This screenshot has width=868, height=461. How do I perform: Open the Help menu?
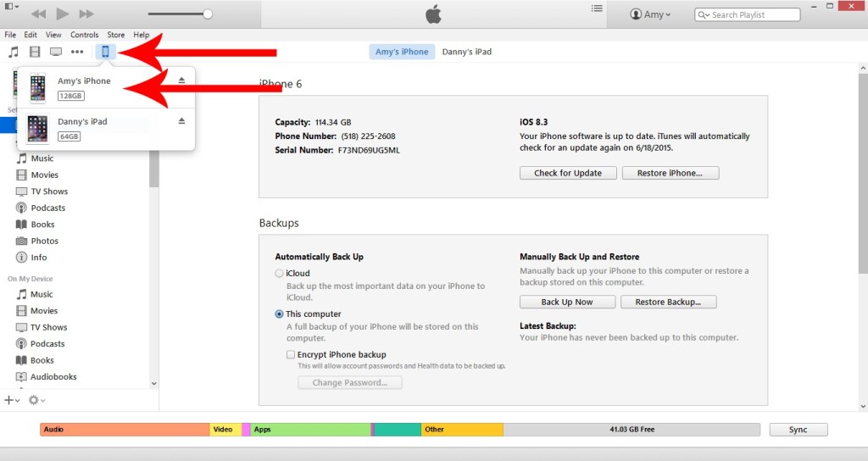coord(142,34)
